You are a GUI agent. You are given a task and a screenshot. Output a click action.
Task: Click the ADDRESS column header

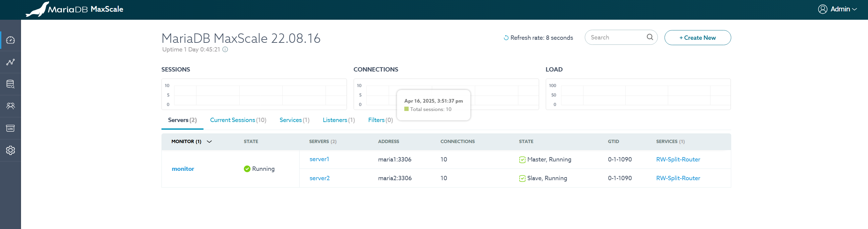pos(388,141)
